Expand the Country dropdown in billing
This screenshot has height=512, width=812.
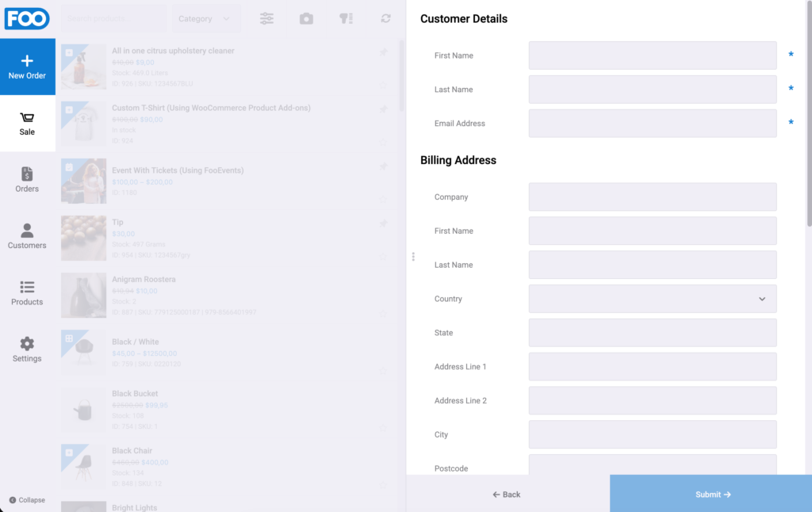pyautogui.click(x=653, y=299)
